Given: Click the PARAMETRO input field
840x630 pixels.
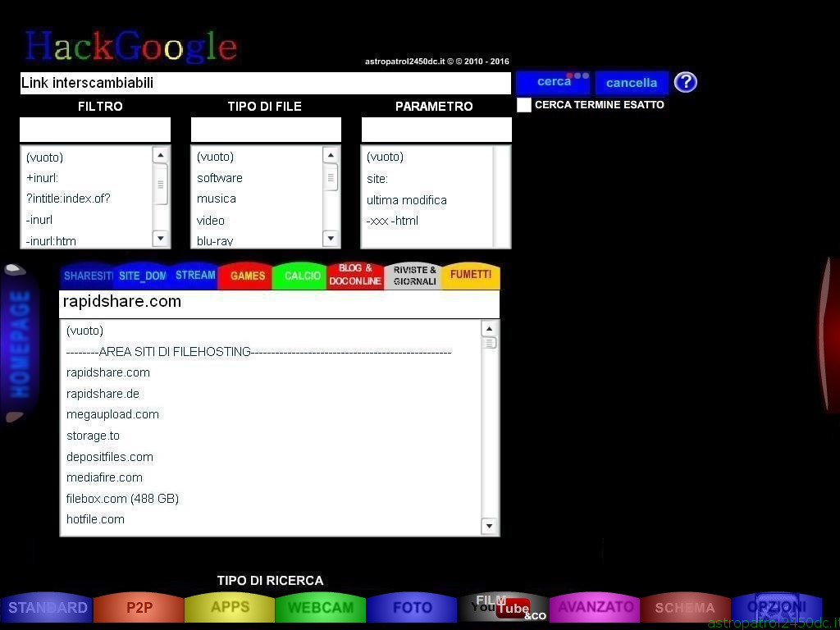Looking at the screenshot, I should 436,130.
